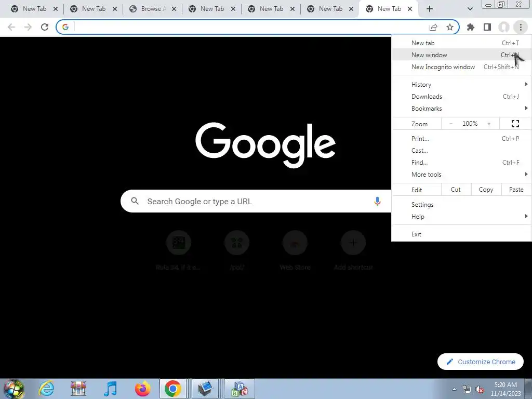Expand the History submenu
The image size is (532, 399).
pos(461,85)
